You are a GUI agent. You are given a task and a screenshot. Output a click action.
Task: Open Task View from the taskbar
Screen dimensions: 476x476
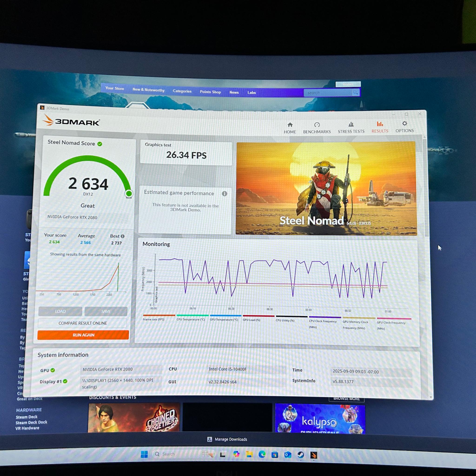click(x=222, y=455)
